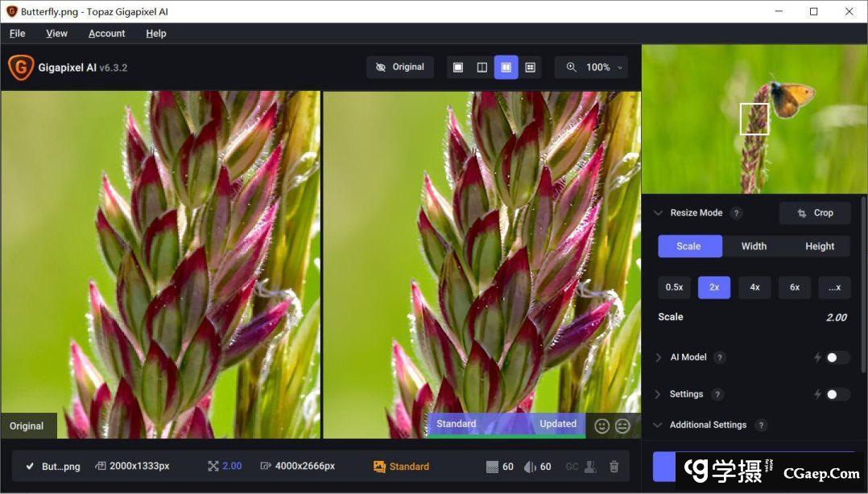Enable the AI Model auto toggle
This screenshot has width=868, height=494.
coord(837,357)
